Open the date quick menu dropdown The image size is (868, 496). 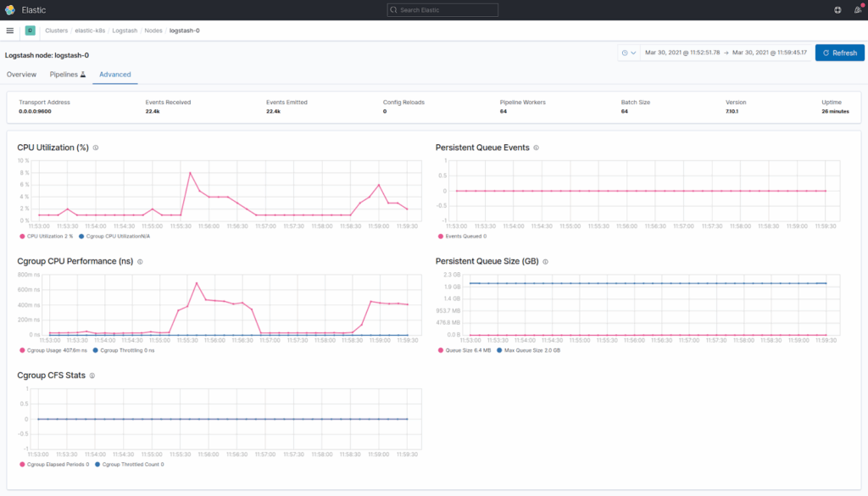tap(628, 53)
